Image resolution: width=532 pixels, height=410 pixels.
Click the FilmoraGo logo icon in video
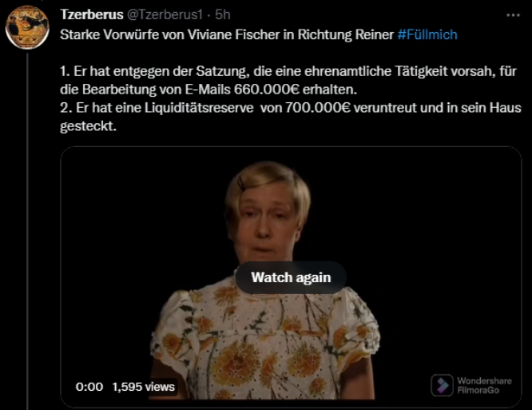click(x=442, y=385)
